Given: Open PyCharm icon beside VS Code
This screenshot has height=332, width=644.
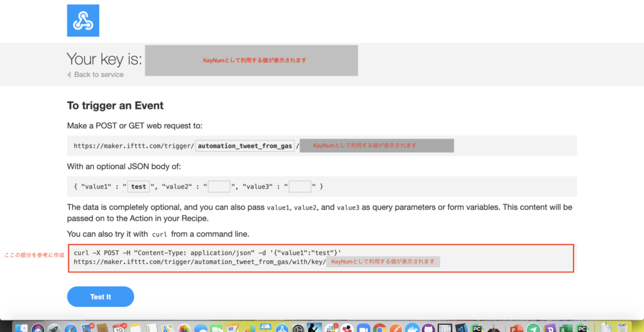Looking at the screenshot, I should point(477,328).
